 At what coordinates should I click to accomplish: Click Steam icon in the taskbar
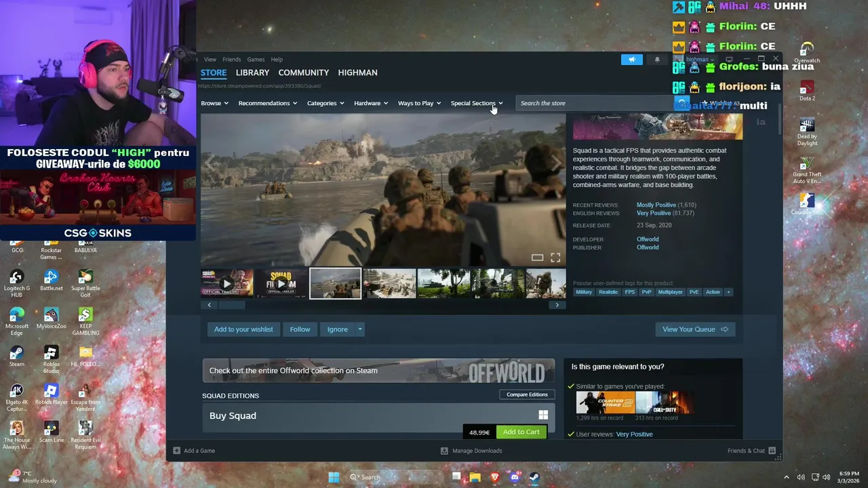(534, 477)
